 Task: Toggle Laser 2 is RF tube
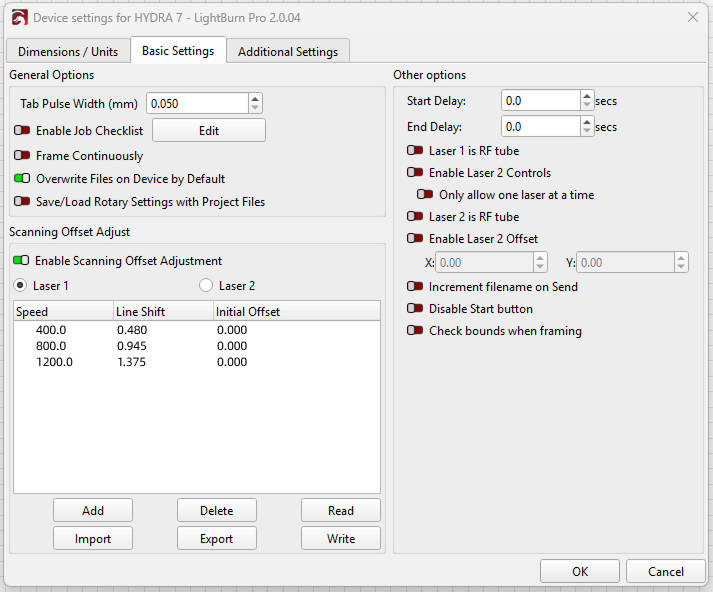415,216
